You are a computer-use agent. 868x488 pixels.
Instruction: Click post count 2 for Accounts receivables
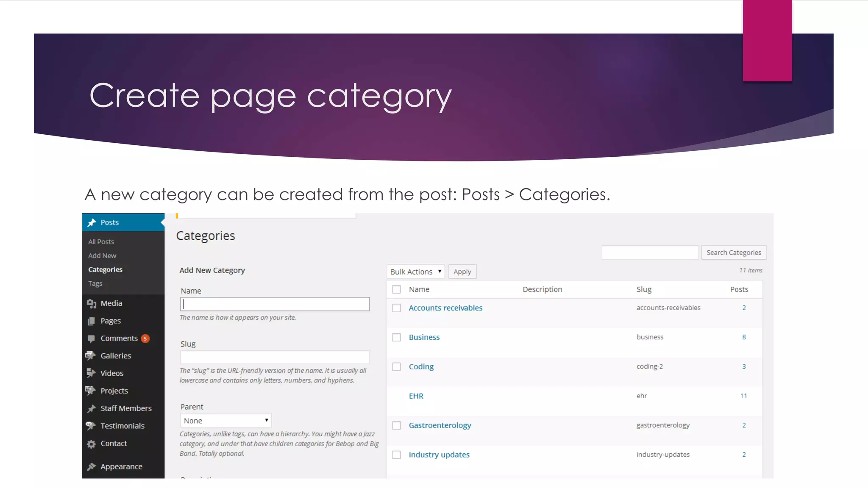click(744, 308)
